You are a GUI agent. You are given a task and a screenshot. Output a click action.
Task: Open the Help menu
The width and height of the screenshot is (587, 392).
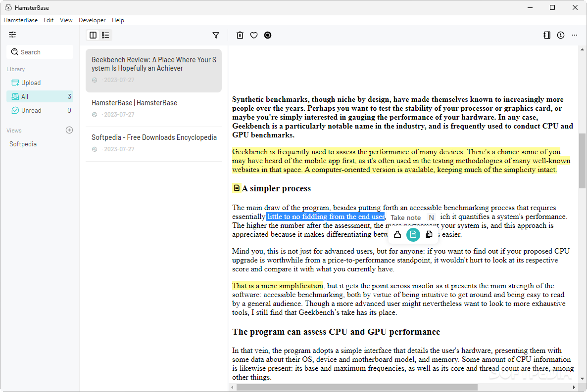tap(118, 20)
